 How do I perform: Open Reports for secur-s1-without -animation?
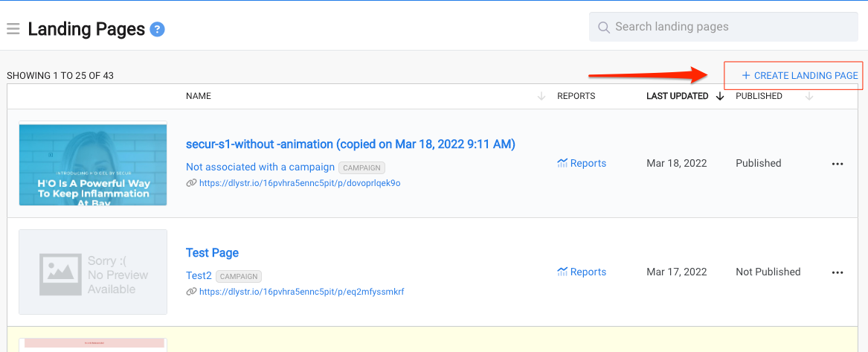click(x=582, y=163)
